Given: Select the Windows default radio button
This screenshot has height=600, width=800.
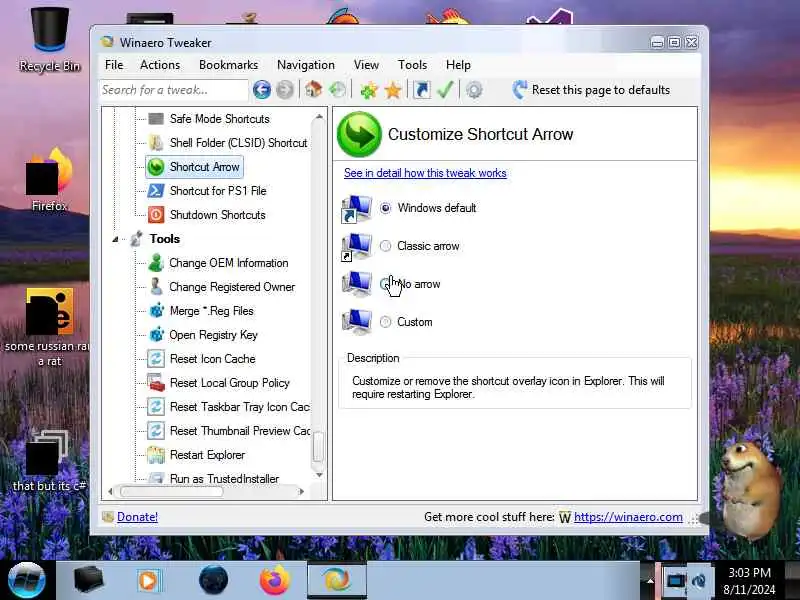Looking at the screenshot, I should (x=386, y=208).
